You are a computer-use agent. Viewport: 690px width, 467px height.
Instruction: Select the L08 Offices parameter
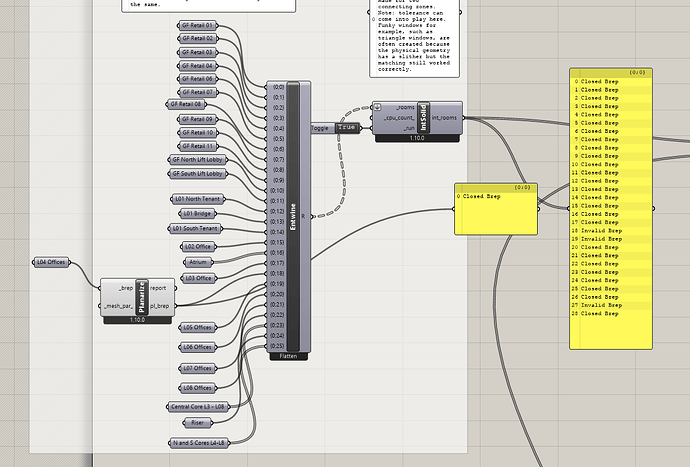(198, 388)
